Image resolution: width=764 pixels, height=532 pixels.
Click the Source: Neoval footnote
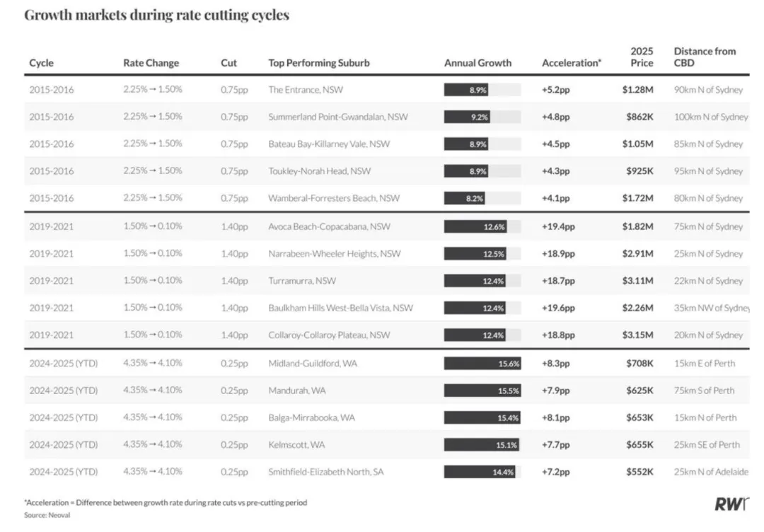click(47, 515)
